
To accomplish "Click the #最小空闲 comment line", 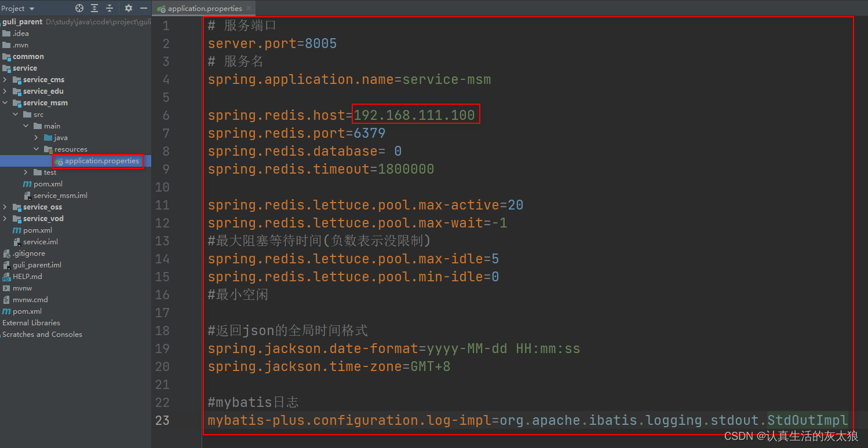I will coord(238,295).
